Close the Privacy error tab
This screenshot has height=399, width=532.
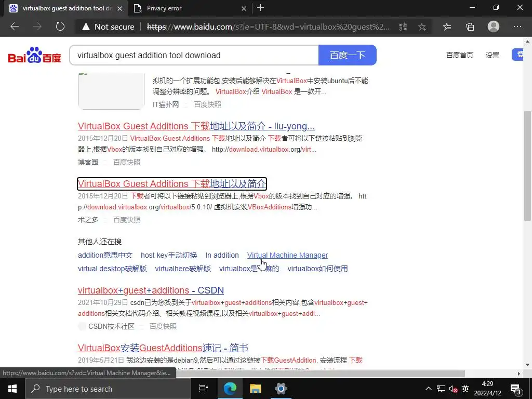(244, 8)
